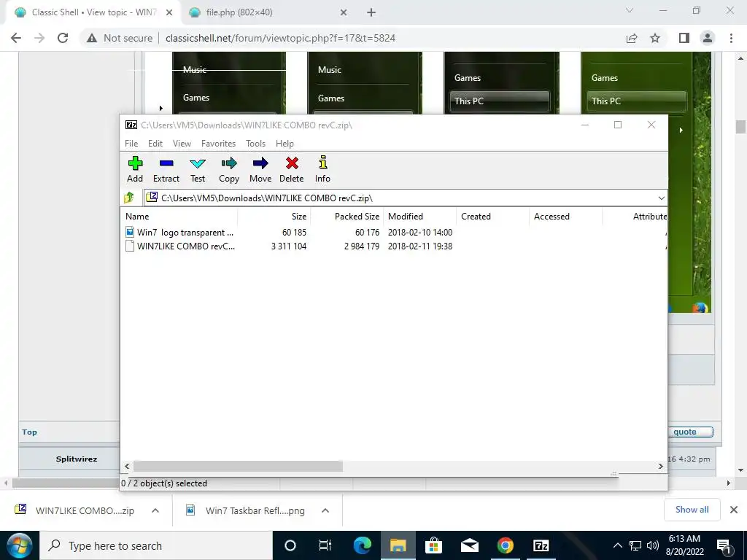Go back in Chrome
This screenshot has width=747, height=560.
coord(16,38)
